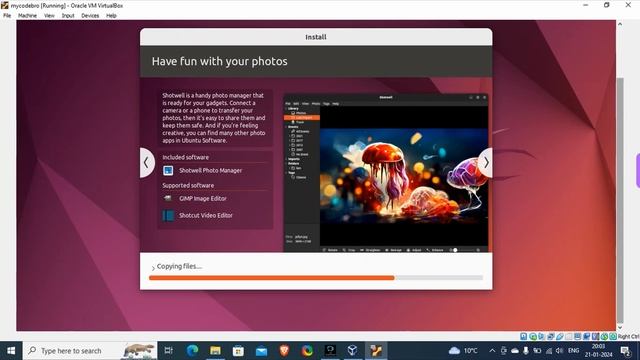Open Microsoft Edge from the taskbar
Image resolution: width=640 pixels, height=360 pixels.
(192, 351)
